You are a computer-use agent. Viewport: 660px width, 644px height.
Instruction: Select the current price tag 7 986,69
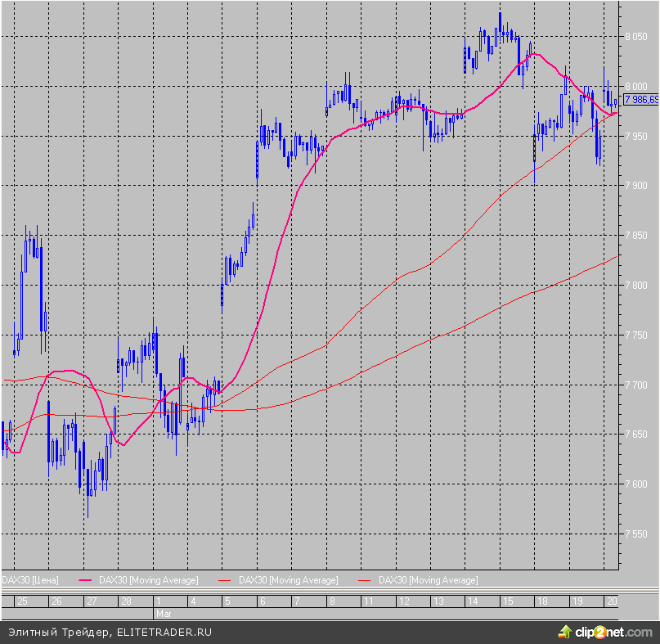point(640,99)
